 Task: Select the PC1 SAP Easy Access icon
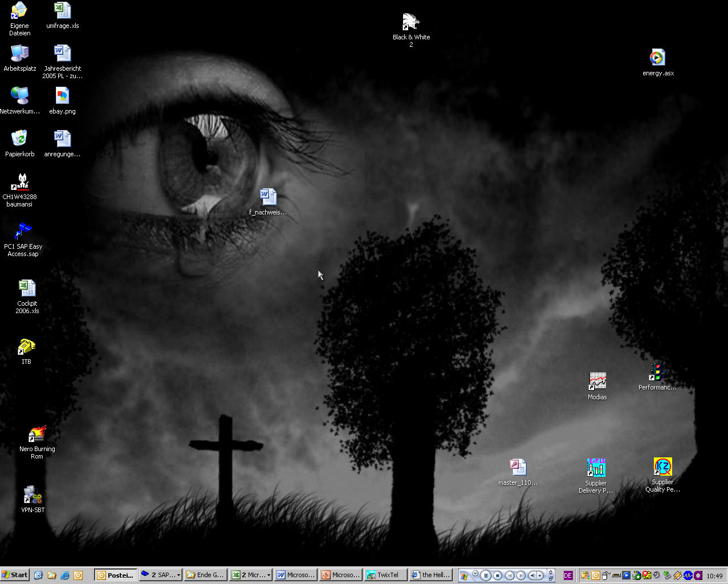point(23,232)
